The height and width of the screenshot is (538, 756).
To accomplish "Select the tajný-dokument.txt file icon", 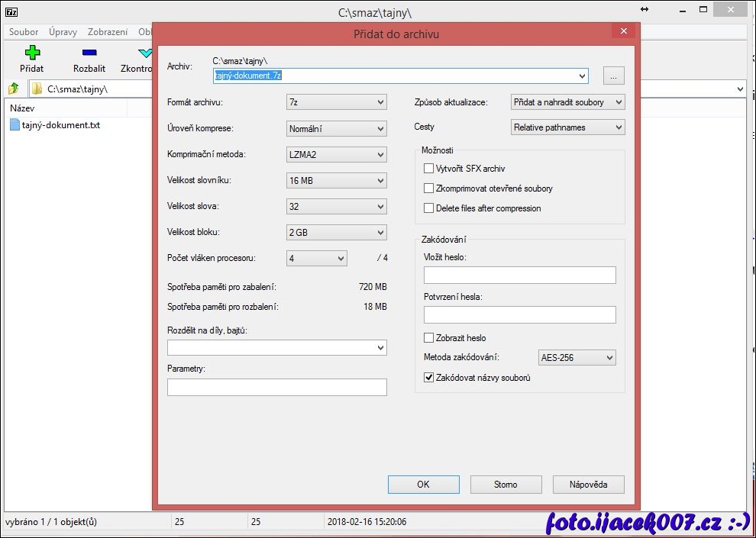I will tap(15, 125).
